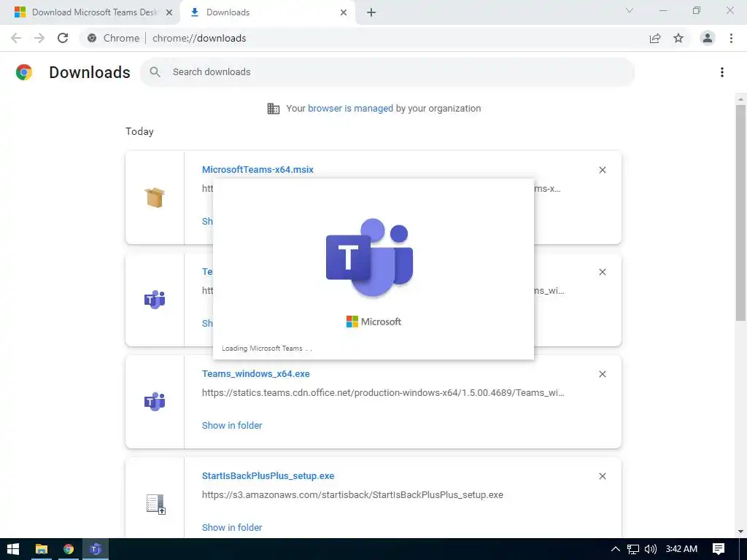Open the Action Center notifications icon

[x=719, y=549]
